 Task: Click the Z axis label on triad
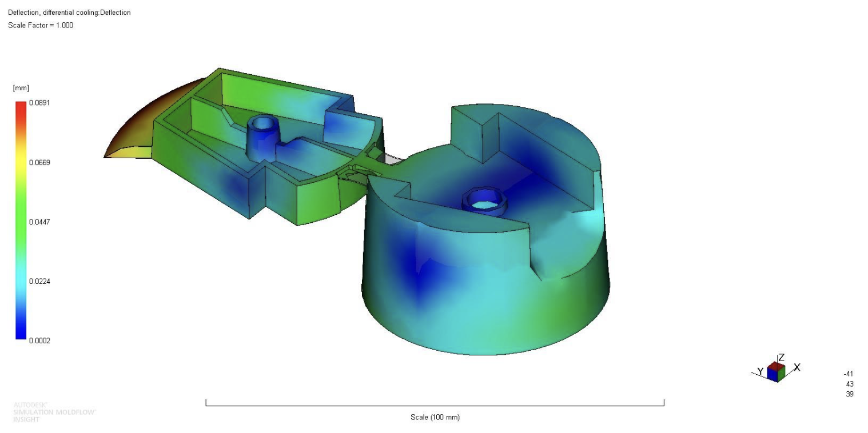tap(781, 358)
